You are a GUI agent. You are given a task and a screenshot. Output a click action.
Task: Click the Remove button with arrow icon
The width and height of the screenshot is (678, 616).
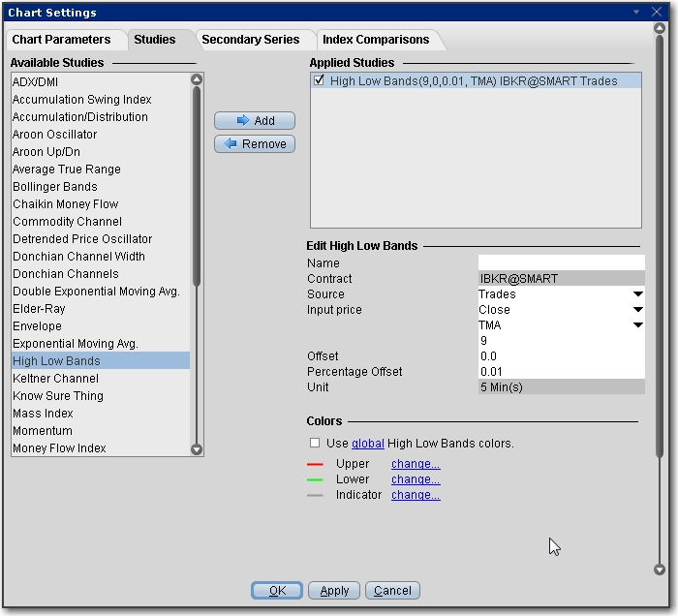click(x=255, y=144)
